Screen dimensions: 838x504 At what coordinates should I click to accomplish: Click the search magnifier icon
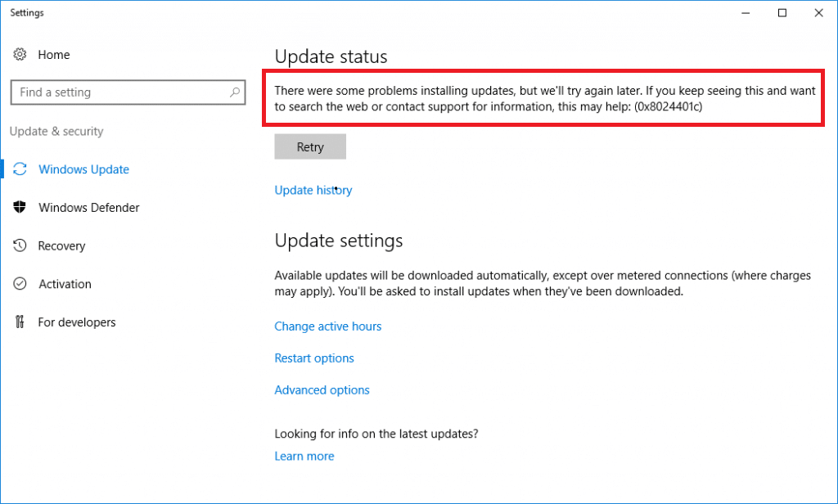[235, 92]
